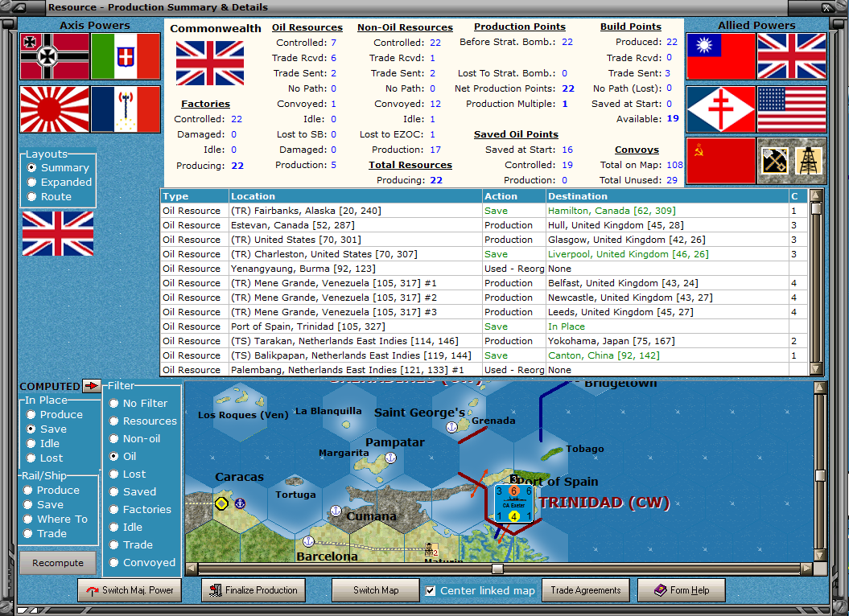This screenshot has height=616, width=849.
Task: Click the anchor port icon at Barcelona
Action: [x=308, y=540]
